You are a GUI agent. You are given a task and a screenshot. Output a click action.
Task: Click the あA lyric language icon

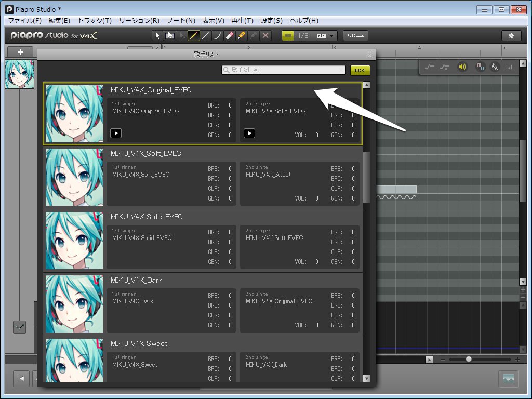pos(495,67)
